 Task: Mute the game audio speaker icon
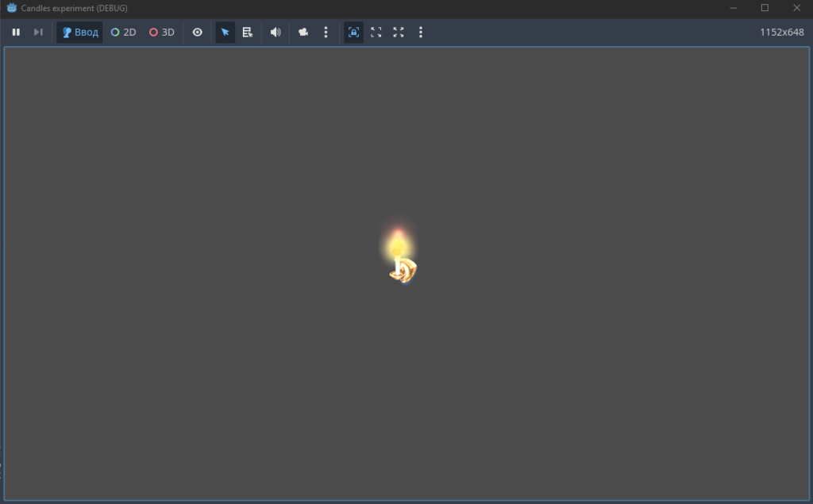point(275,33)
